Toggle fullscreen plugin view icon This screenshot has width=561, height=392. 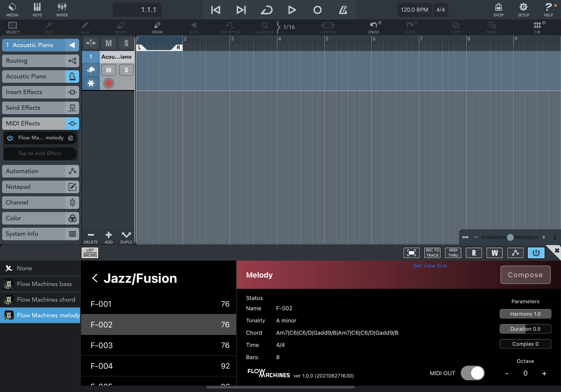[411, 252]
